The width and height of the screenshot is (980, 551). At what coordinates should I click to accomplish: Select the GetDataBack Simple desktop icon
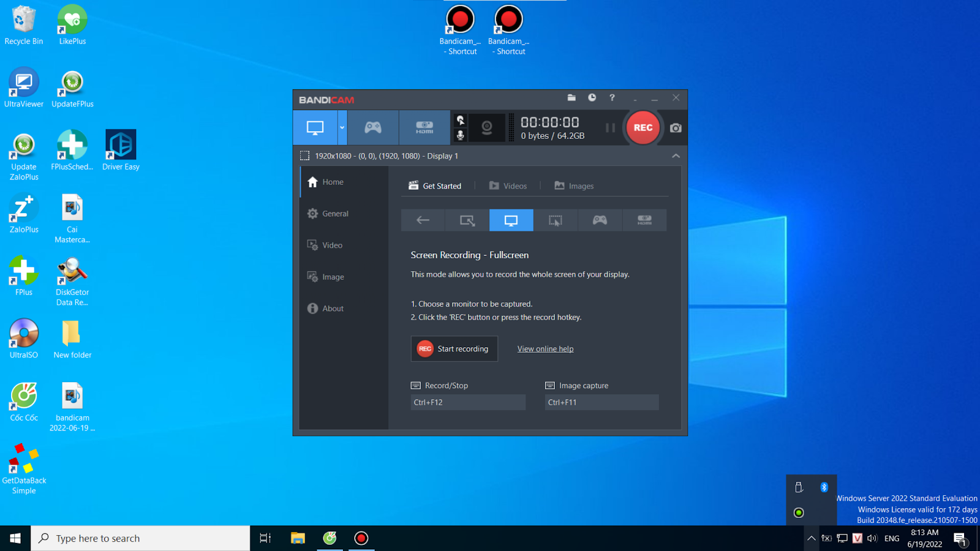tap(24, 469)
